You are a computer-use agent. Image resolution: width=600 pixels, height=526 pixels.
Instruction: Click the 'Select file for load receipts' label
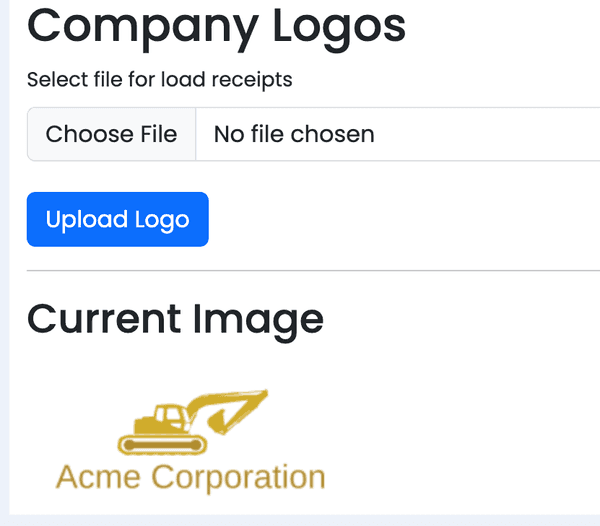[159, 79]
